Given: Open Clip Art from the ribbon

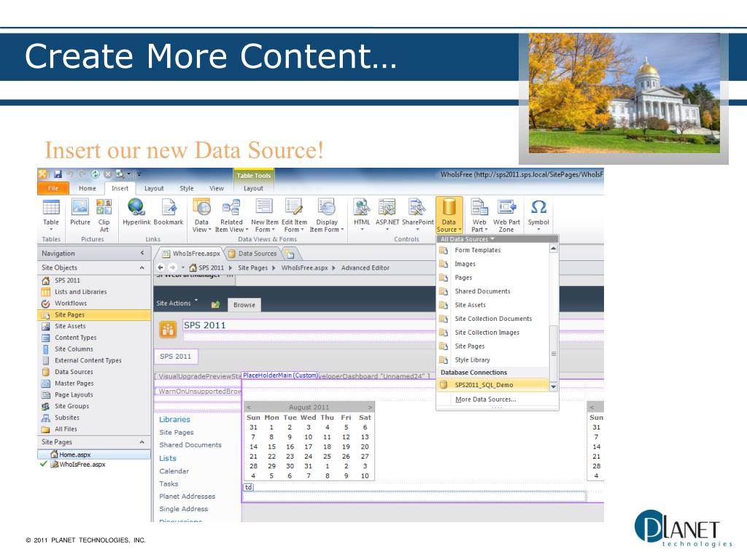Looking at the screenshot, I should [104, 215].
